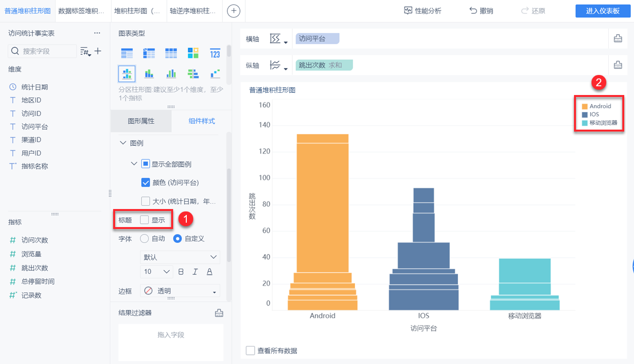Select the stacked column chart icon

coord(149,74)
